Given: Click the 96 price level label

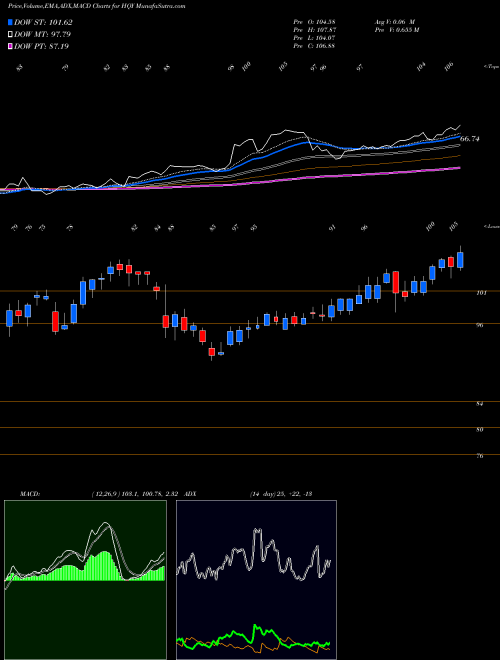Looking at the screenshot, I should 480,325.
